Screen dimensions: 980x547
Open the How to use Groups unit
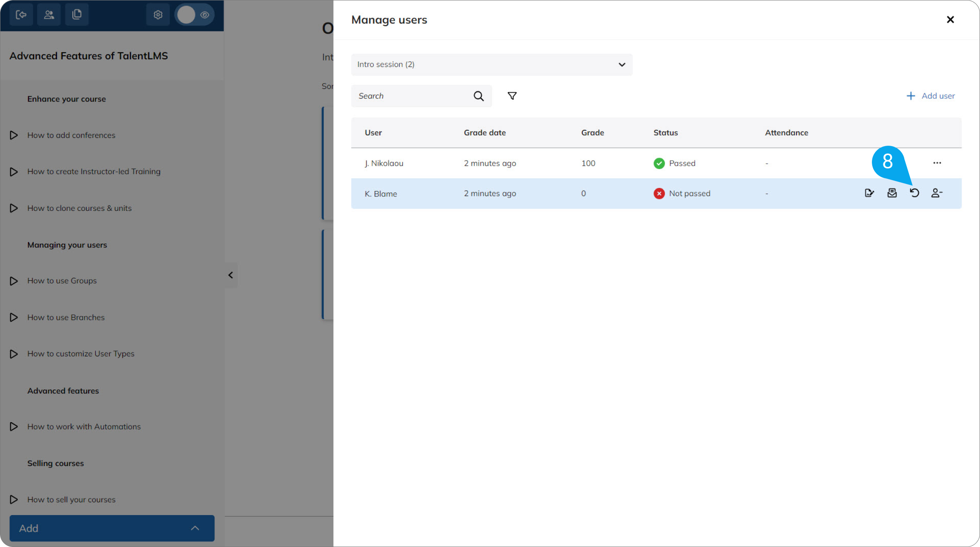[62, 281]
